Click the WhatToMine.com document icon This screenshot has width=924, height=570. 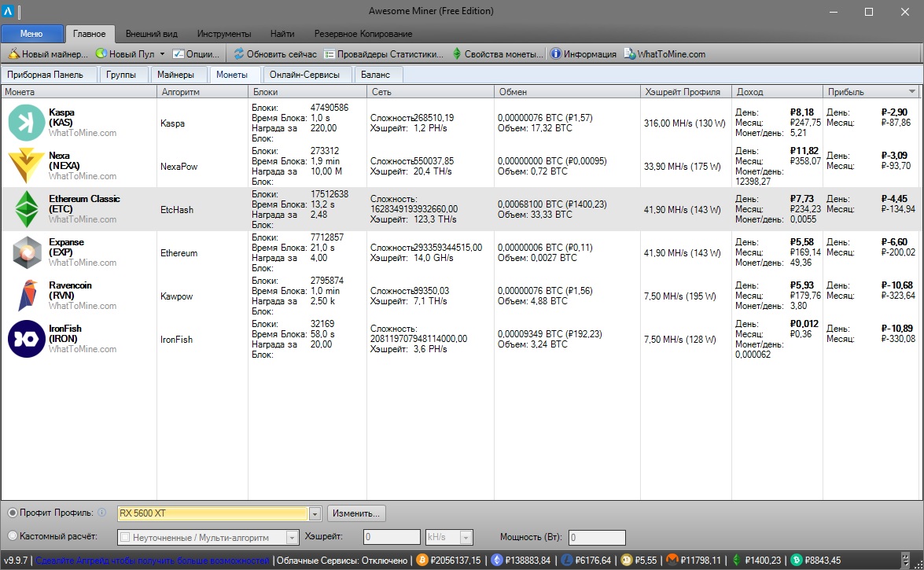pos(630,53)
